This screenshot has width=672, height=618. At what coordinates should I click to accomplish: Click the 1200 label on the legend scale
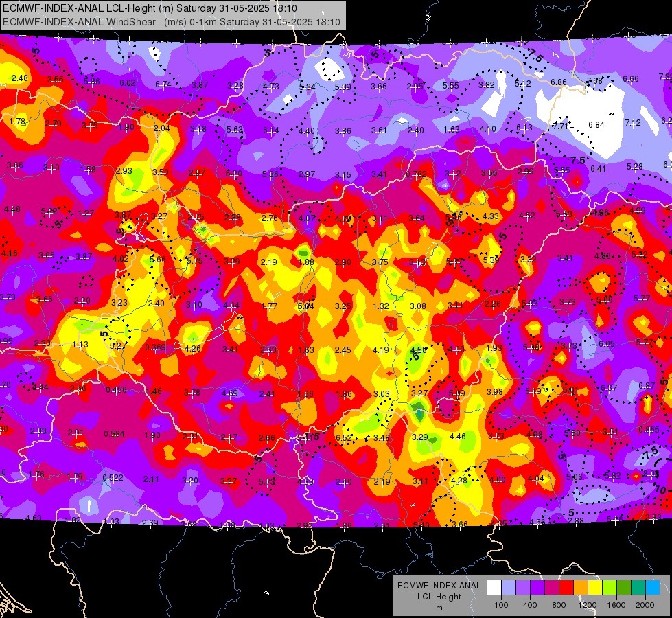tap(588, 605)
